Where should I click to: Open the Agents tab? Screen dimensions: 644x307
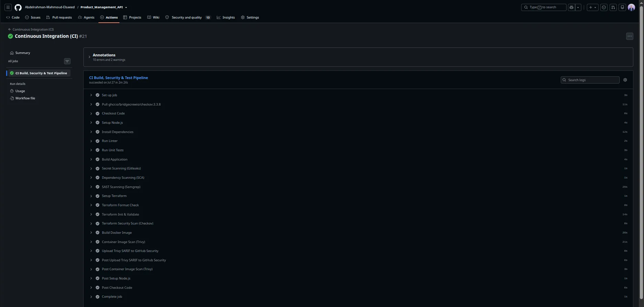click(x=86, y=18)
